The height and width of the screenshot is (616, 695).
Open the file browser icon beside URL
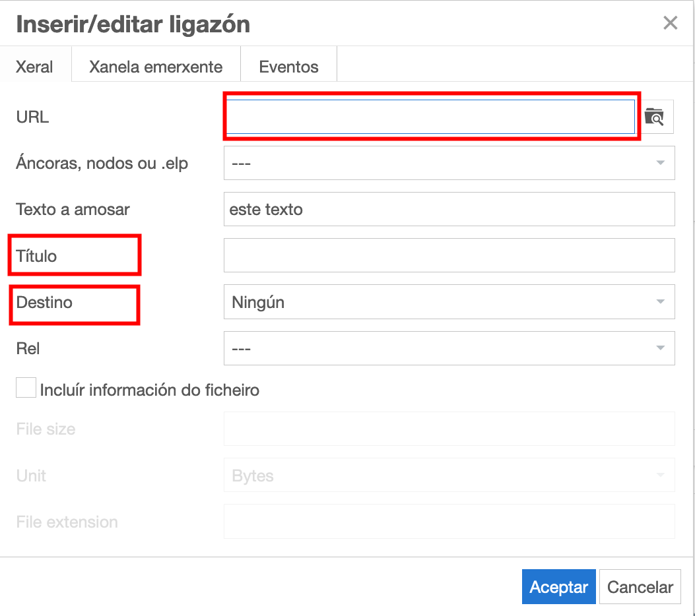click(x=655, y=117)
